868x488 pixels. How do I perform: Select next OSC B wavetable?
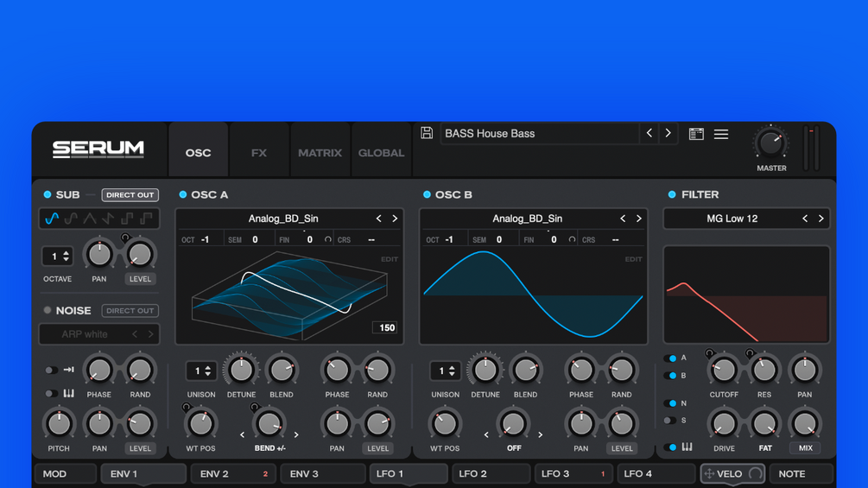tap(639, 219)
